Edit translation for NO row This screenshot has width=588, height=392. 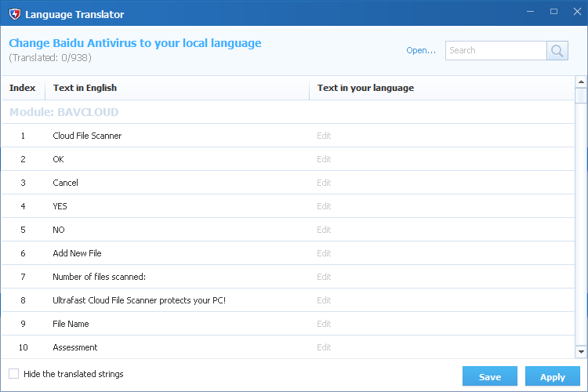click(x=324, y=230)
